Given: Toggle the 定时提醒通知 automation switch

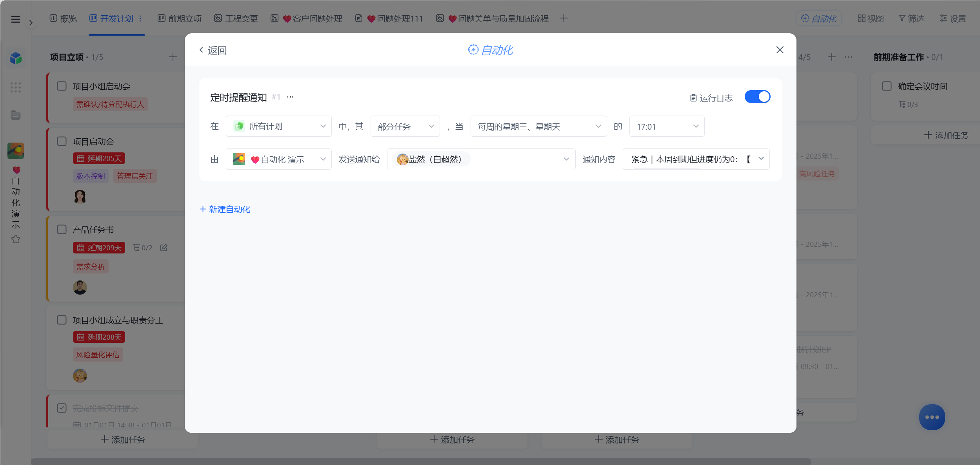Looking at the screenshot, I should 757,97.
